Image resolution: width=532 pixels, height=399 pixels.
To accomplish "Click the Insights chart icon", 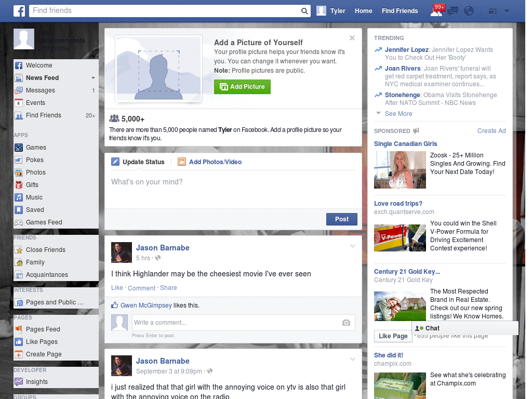I will 19,382.
